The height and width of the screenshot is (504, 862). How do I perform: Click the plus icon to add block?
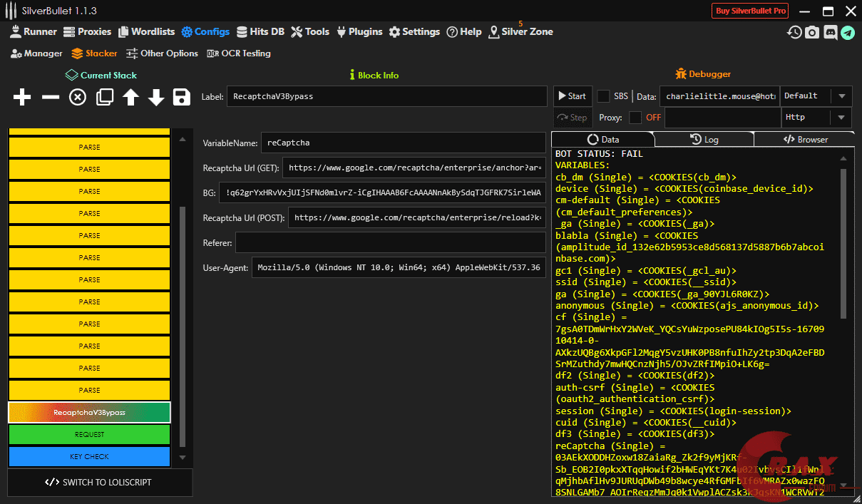pyautogui.click(x=22, y=98)
